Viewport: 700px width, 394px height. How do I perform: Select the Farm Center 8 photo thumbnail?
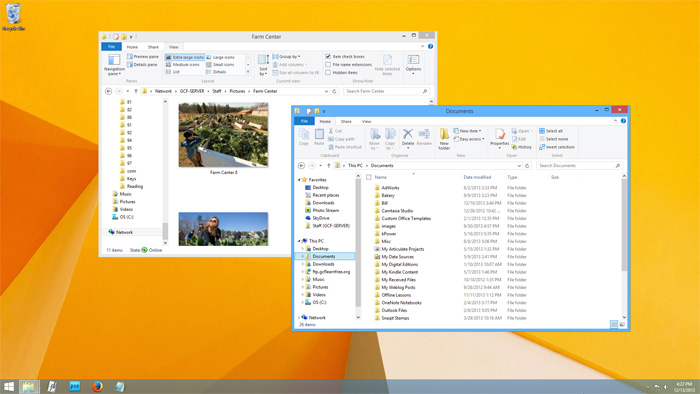click(223, 135)
